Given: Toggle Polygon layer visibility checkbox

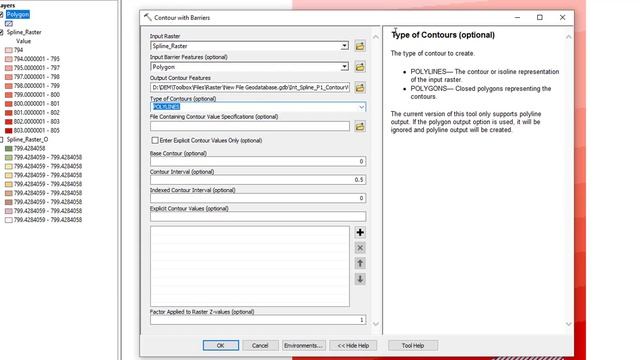Looking at the screenshot, I should click(x=1, y=15).
